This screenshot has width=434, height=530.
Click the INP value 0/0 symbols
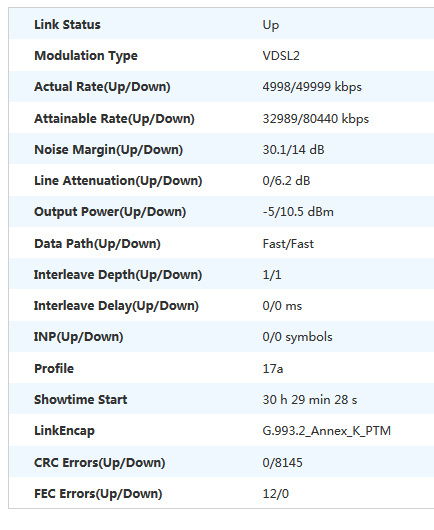[x=297, y=337]
